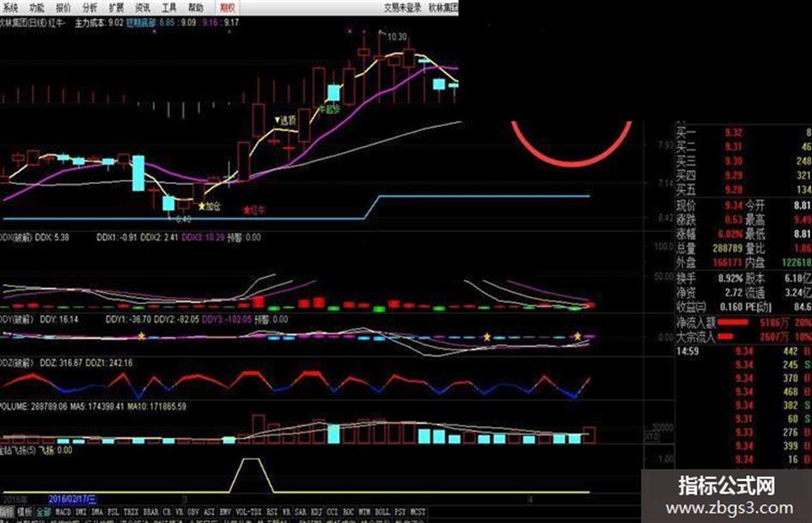Select the 买五 bid row at 9.28

743,190
